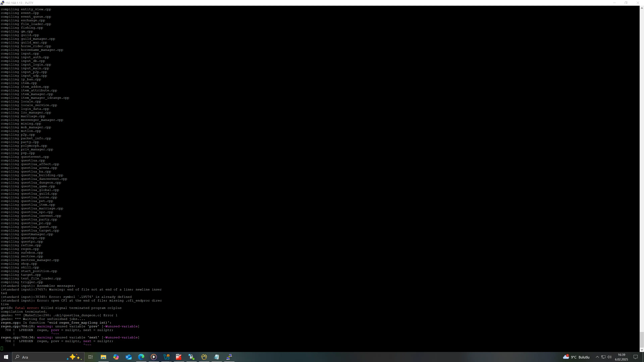The height and width of the screenshot is (362, 644).
Task: Open the notification action center
Action: tap(636, 357)
